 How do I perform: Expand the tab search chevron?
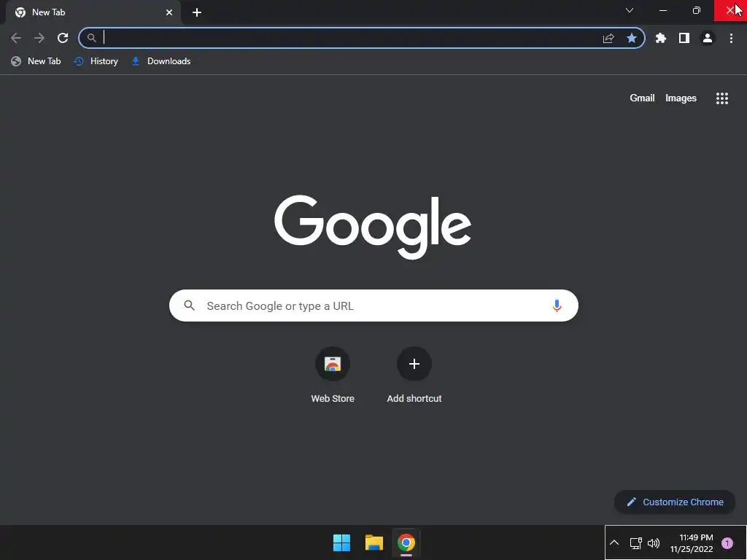point(630,10)
